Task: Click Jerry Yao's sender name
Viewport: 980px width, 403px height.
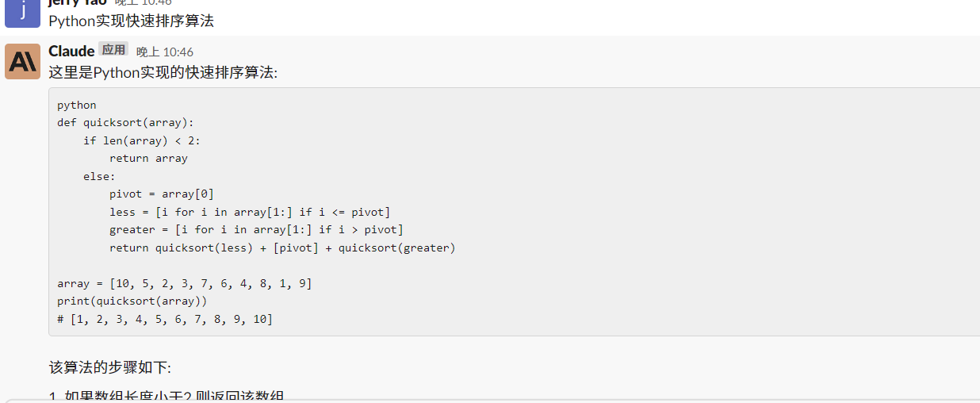Action: (78, 3)
